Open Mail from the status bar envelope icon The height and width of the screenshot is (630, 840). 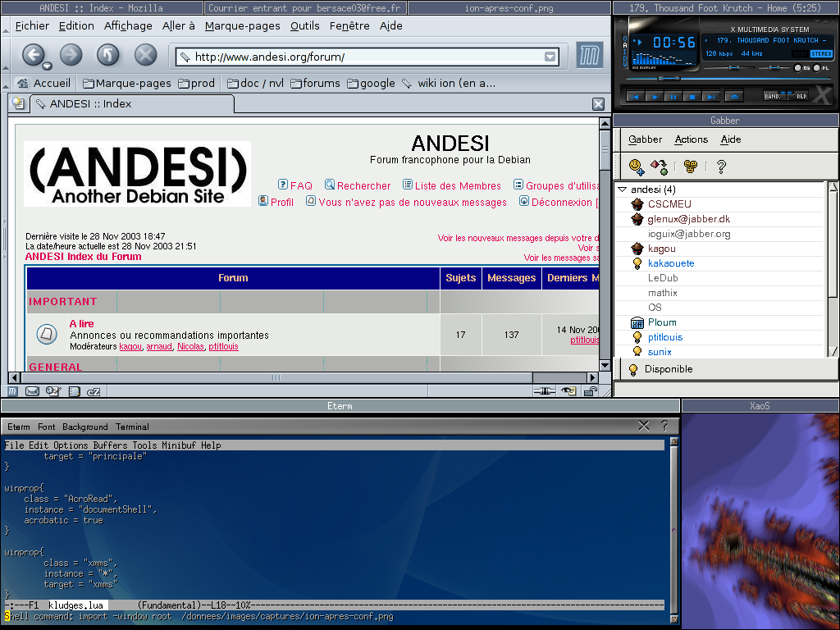(x=32, y=391)
